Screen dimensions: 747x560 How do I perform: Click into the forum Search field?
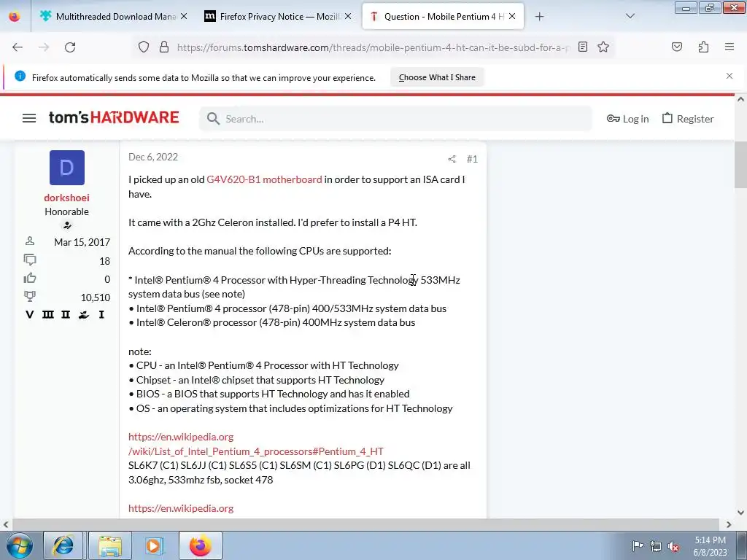(x=395, y=119)
